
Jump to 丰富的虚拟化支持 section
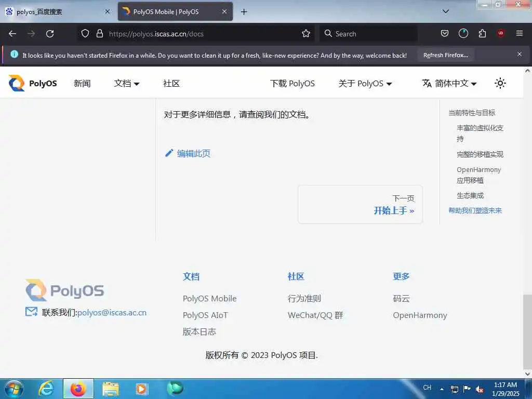[480, 134]
